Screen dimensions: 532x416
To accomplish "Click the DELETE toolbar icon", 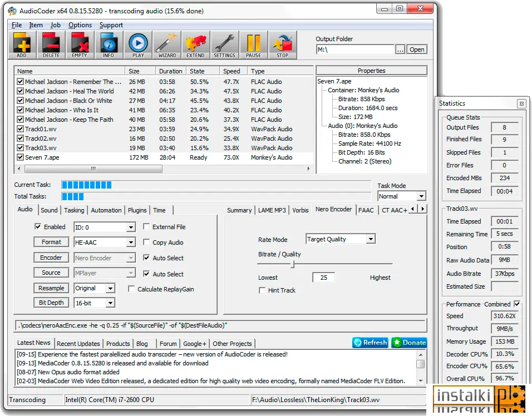I will tap(51, 45).
